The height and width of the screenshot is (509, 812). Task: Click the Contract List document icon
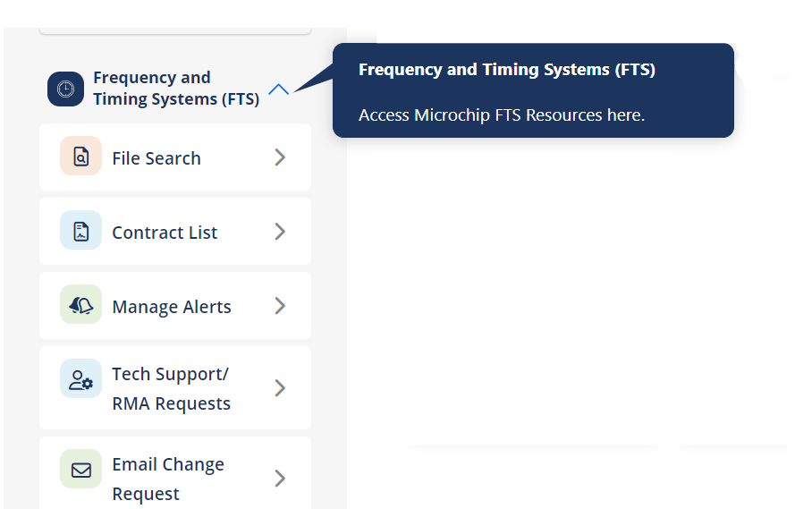(81, 232)
